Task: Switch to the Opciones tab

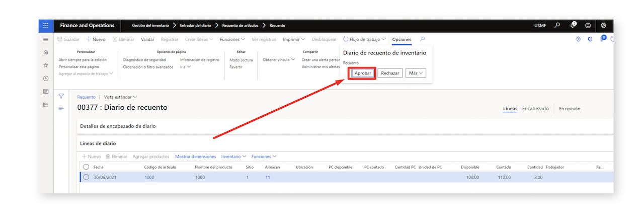Action: click(401, 39)
